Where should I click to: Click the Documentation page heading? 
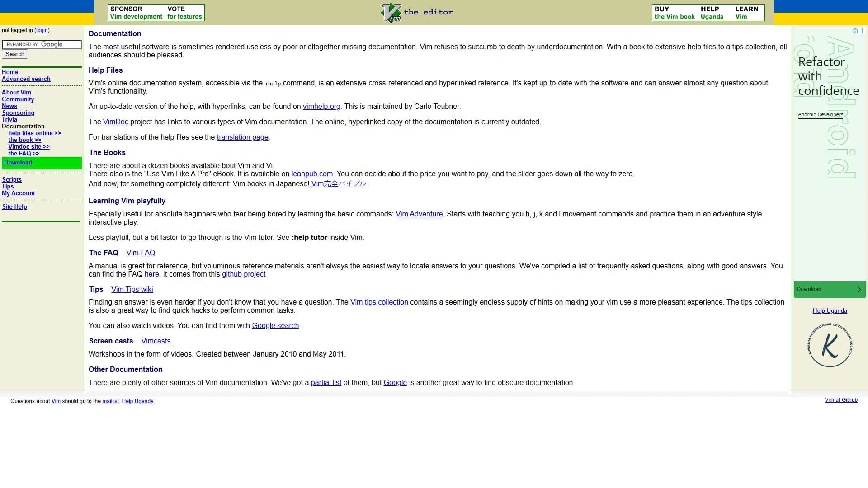[x=115, y=34]
